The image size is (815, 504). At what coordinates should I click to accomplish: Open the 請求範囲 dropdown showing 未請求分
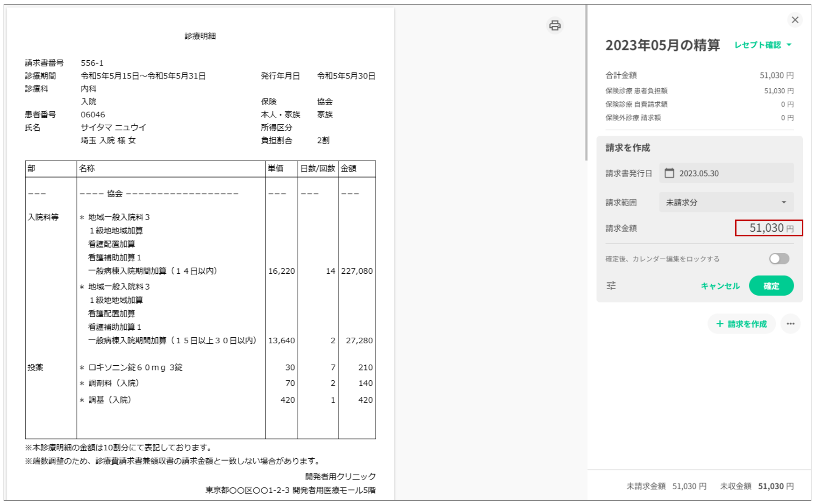726,202
